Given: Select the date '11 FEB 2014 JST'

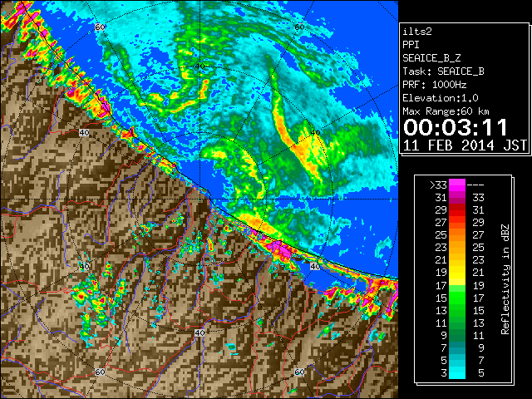Looking at the screenshot, I should pyautogui.click(x=465, y=145).
